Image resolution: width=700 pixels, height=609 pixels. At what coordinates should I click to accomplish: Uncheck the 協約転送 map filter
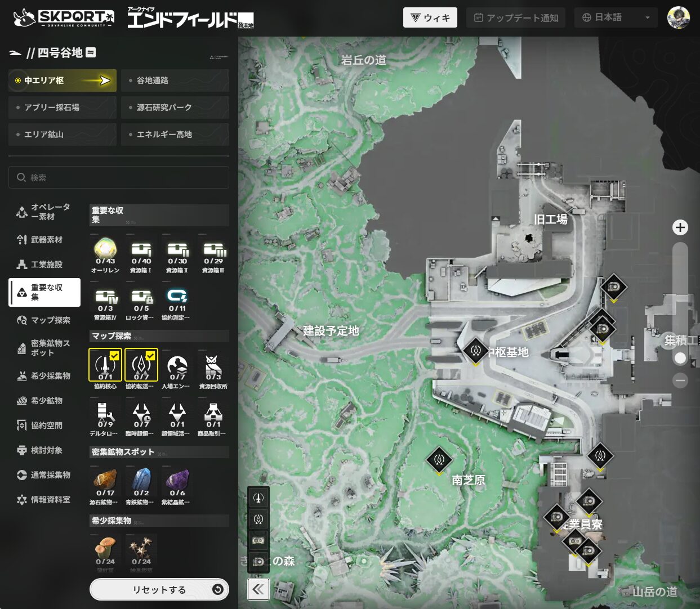click(141, 365)
